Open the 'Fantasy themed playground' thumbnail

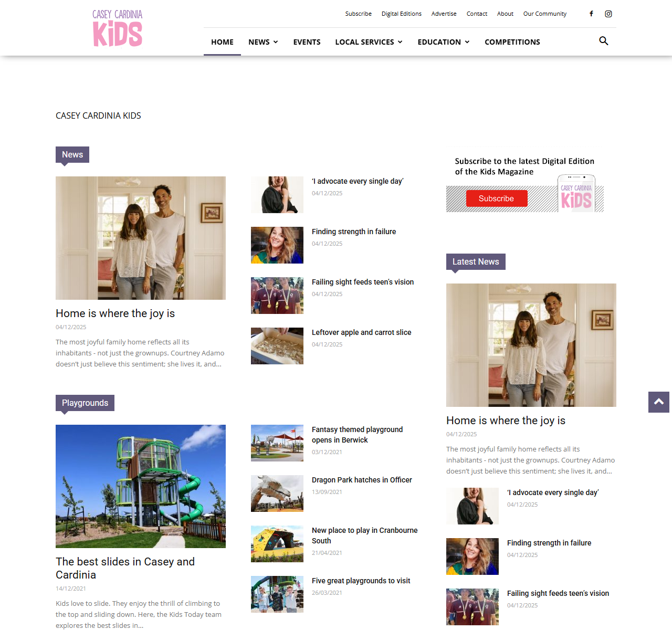[277, 443]
